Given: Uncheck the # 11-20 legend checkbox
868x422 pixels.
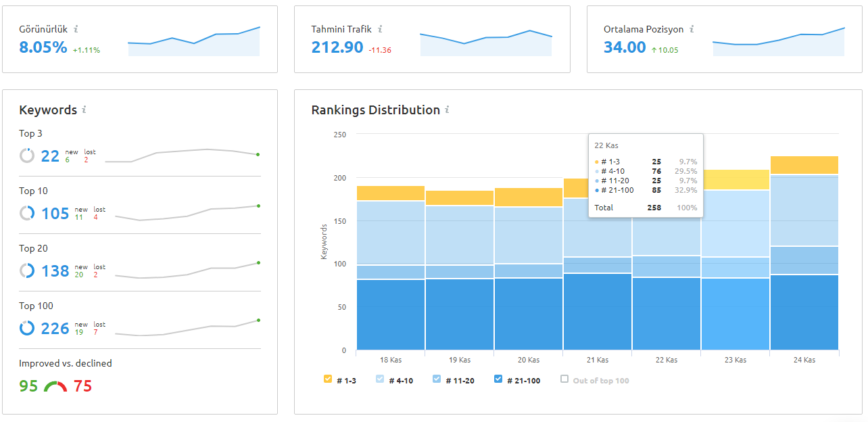Looking at the screenshot, I should [x=436, y=379].
